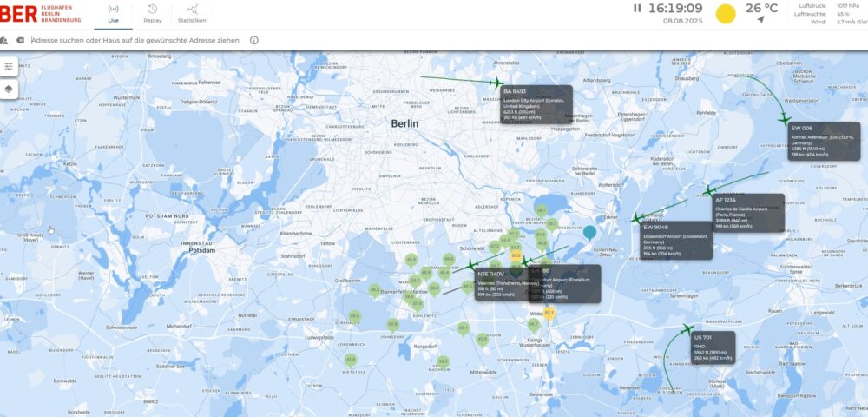Open the Statistiken tab
868x417 pixels.
tap(192, 13)
